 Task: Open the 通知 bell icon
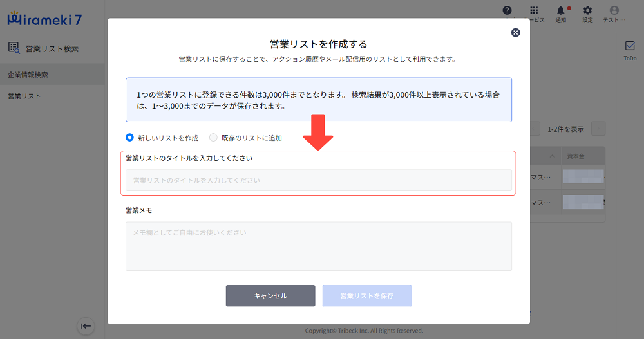coord(561,10)
